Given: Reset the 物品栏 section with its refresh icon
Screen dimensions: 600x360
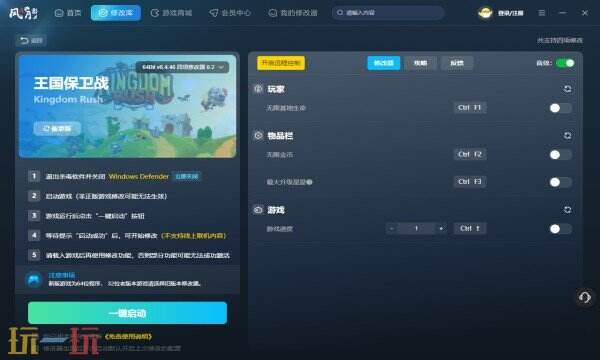Looking at the screenshot, I should pos(567,135).
